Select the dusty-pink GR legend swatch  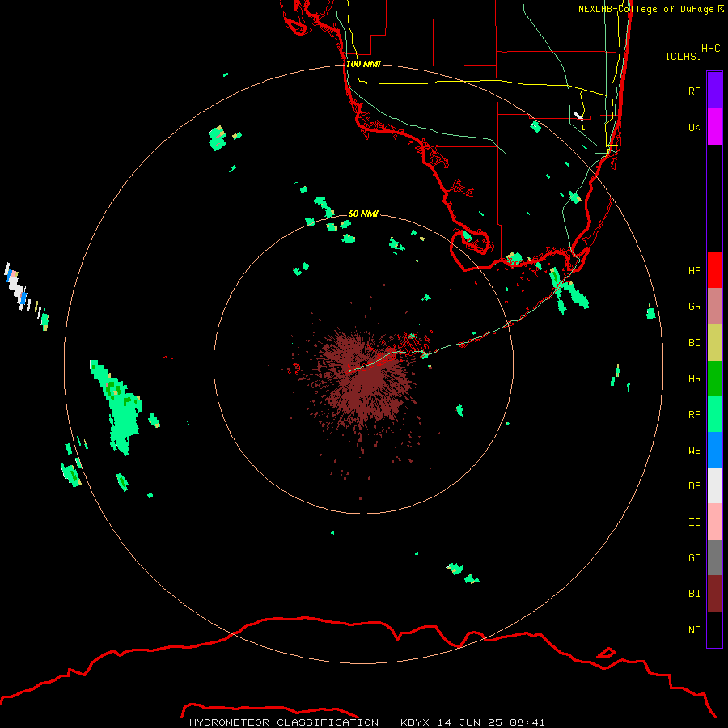(x=714, y=307)
